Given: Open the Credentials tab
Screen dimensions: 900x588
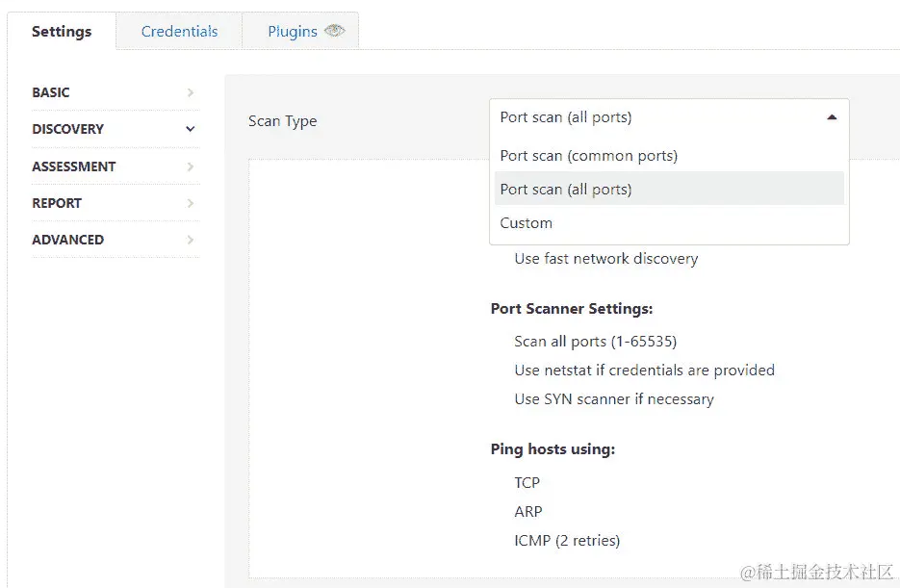Looking at the screenshot, I should pyautogui.click(x=179, y=31).
